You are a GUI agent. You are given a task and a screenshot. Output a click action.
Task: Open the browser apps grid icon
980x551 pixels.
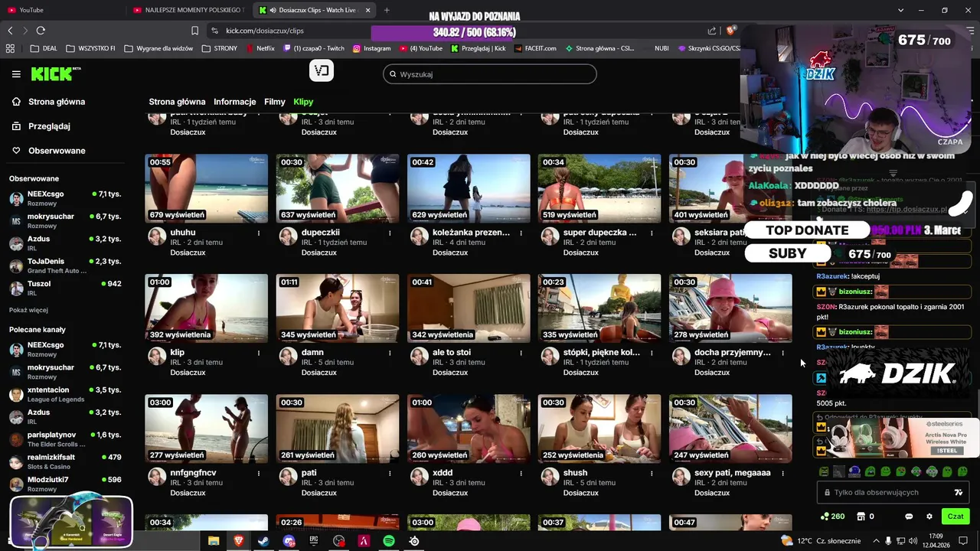point(10,48)
